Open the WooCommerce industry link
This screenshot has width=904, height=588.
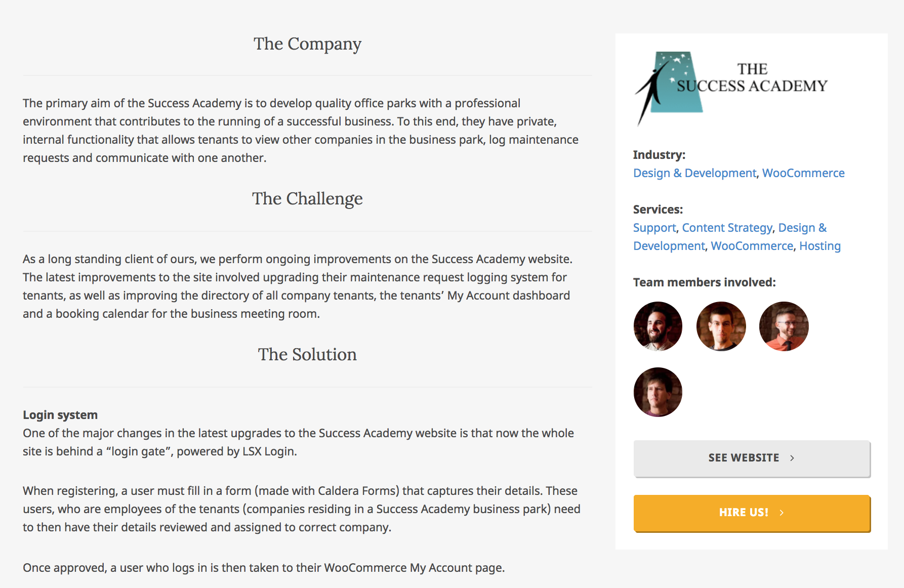803,173
